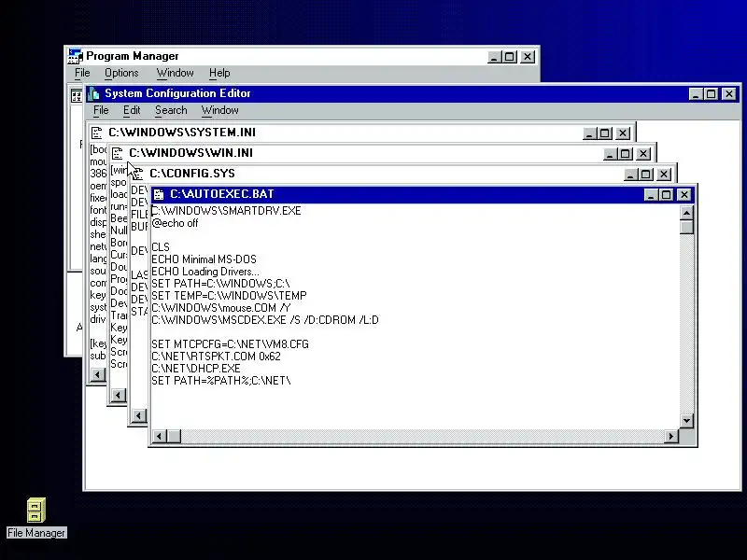
Task: Click the SYSTEM.INI document icon
Action: 97,133
